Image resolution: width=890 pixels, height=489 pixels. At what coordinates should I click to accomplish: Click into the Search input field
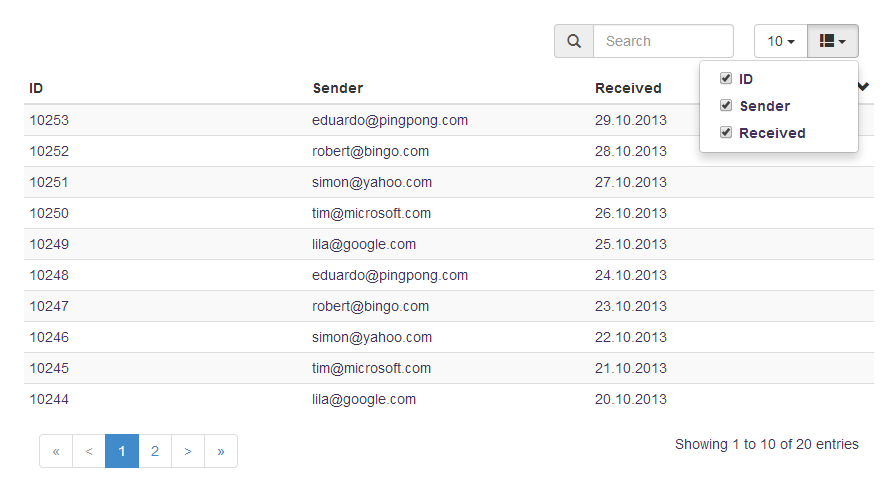[x=663, y=41]
